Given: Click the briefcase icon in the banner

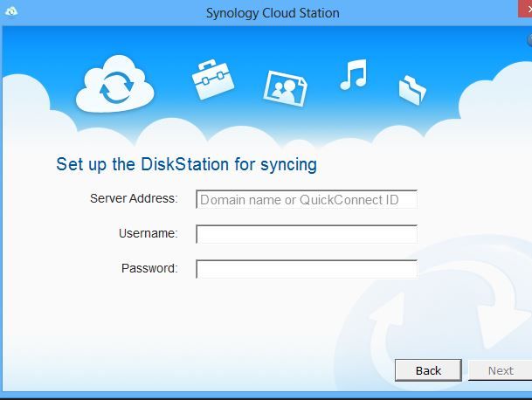Looking at the screenshot, I should point(212,79).
